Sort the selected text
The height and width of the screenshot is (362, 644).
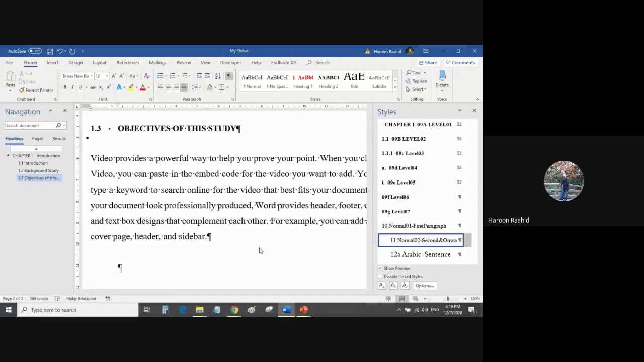tap(218, 76)
